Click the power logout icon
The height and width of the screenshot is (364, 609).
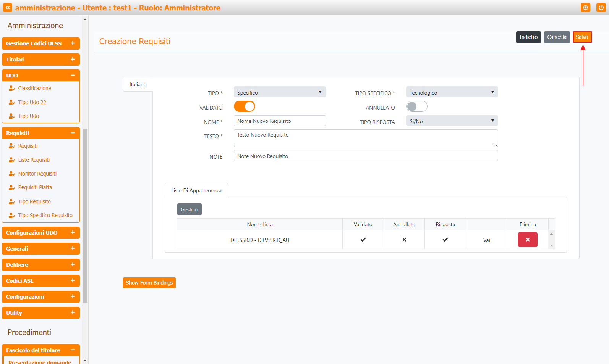601,8
